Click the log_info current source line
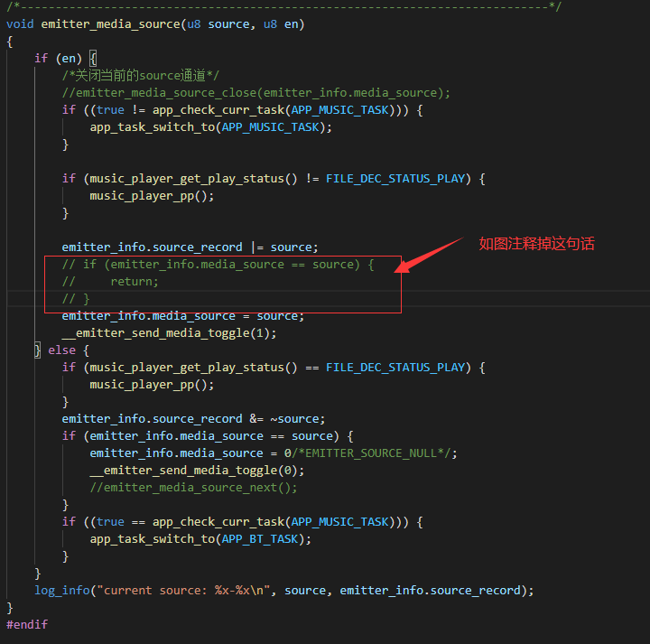 [x=284, y=591]
